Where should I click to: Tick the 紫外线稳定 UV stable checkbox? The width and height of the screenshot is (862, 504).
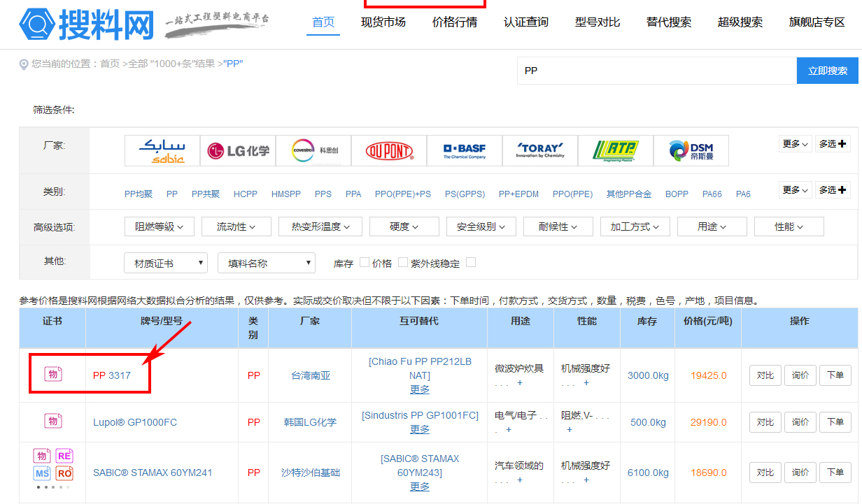[471, 262]
